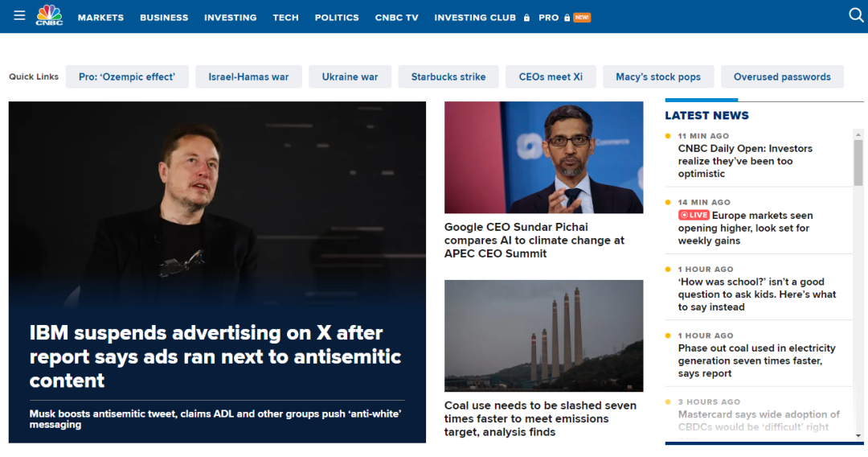Select the Ukraine war quick link
Image resolution: width=868 pixels, height=457 pixels.
coord(350,77)
